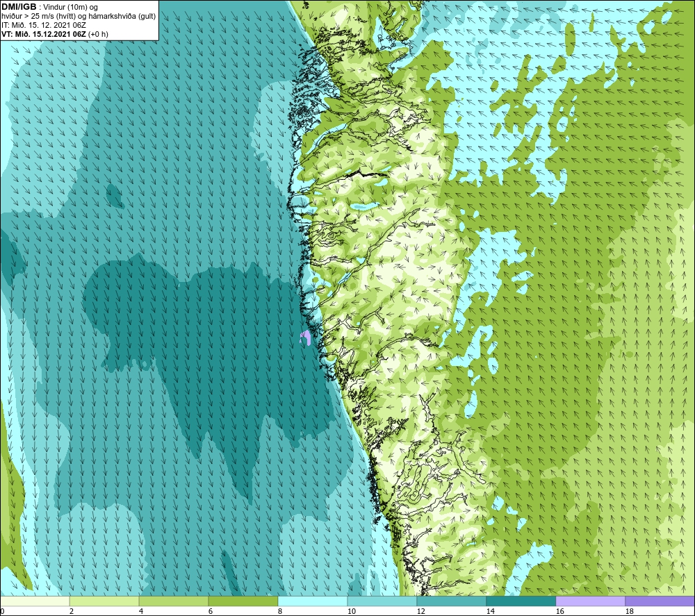Click the legend tick label '2'
This screenshot has width=695, height=616.
click(72, 611)
